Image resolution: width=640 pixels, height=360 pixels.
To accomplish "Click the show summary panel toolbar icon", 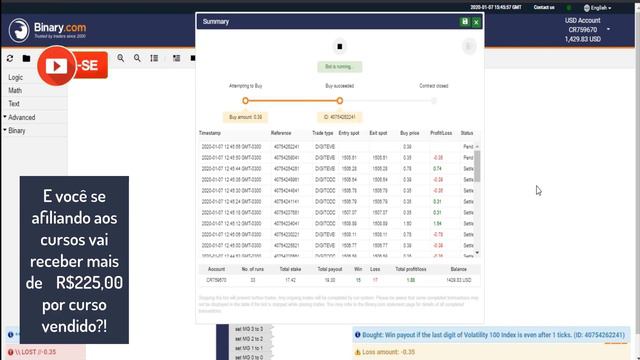I will [x=176, y=58].
